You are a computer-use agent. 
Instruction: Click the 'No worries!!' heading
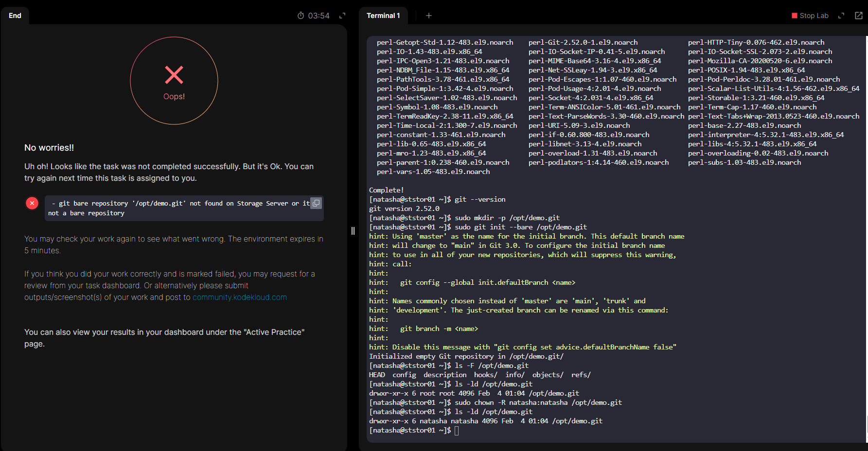pyautogui.click(x=49, y=148)
